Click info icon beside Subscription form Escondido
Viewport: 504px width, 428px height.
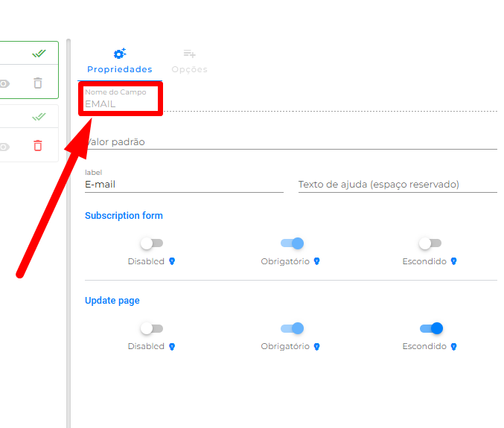(453, 261)
